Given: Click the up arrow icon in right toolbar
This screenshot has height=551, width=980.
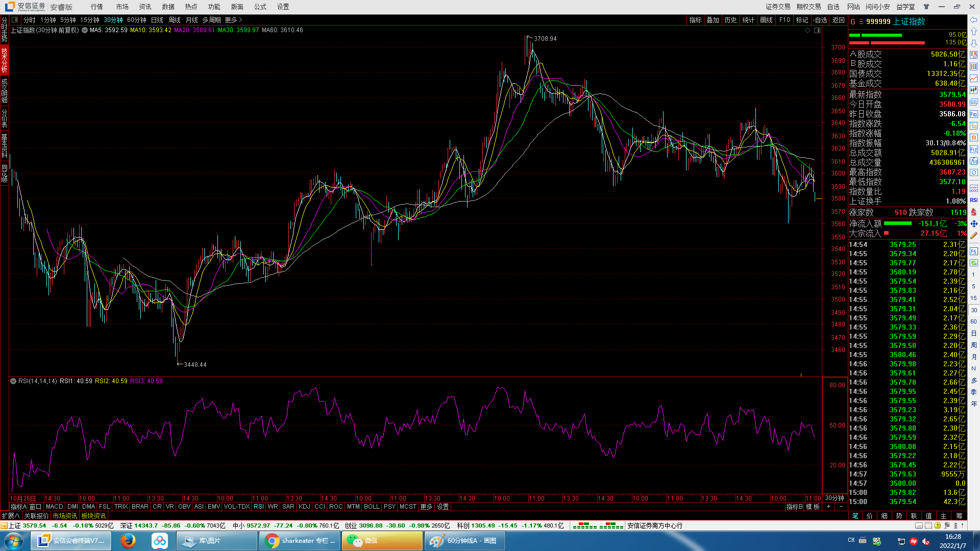Looking at the screenshot, I should pyautogui.click(x=974, y=32).
